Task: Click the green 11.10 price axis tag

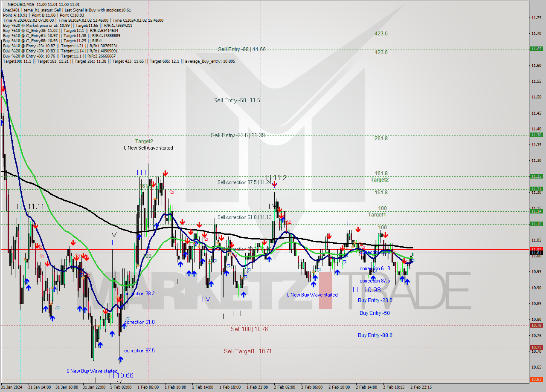Action: 536,224
